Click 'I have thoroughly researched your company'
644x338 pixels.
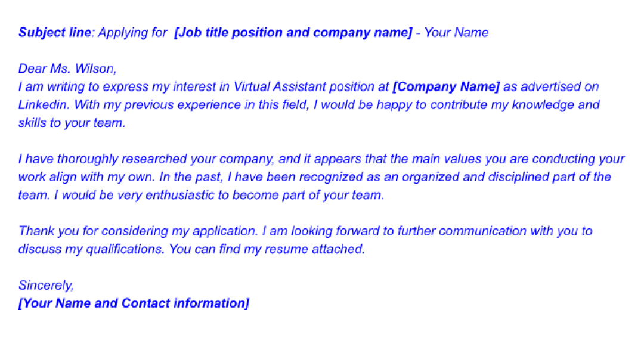tap(146, 159)
